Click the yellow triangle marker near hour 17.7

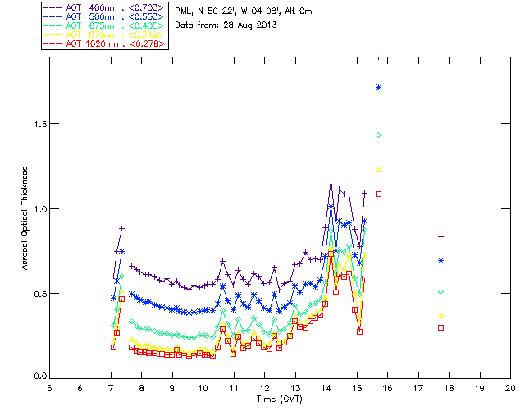441,316
